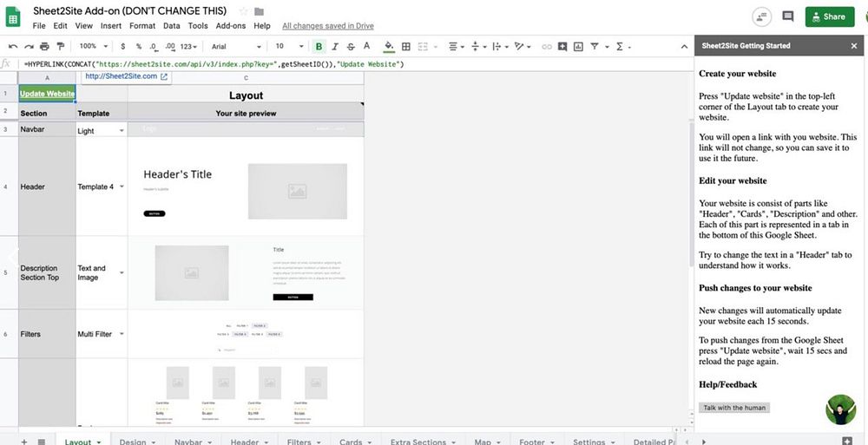Open the more number formats 123 dropdown
Image resolution: width=868 pixels, height=445 pixels.
[188, 47]
